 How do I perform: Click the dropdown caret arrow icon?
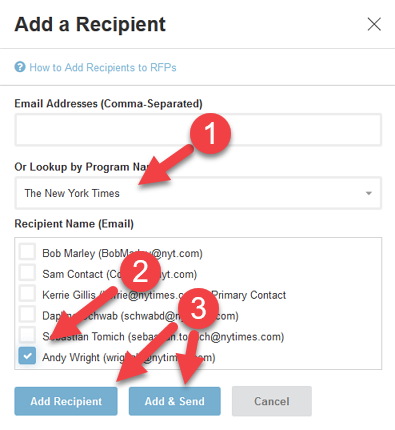pos(369,193)
